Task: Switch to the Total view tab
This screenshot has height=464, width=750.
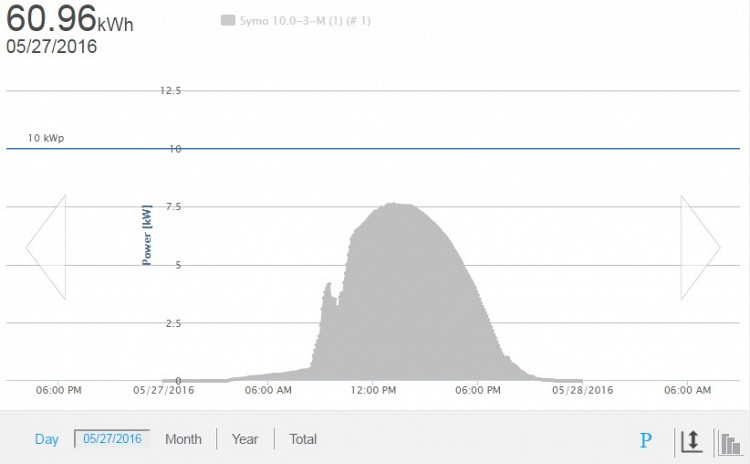Action: [x=303, y=439]
